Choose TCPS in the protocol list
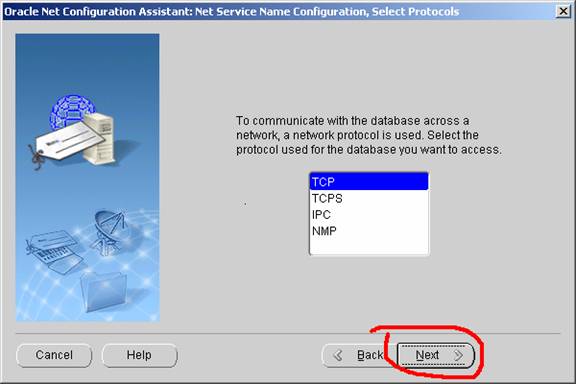 point(369,198)
